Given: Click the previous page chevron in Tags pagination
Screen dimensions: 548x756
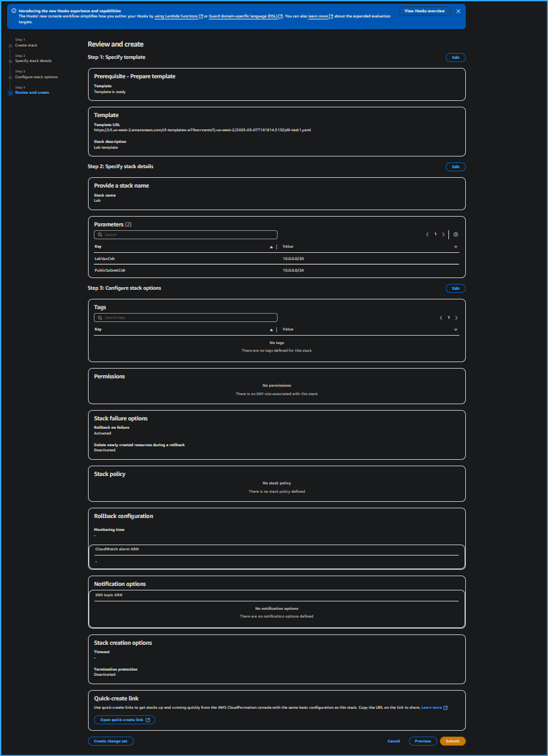Looking at the screenshot, I should 441,318.
